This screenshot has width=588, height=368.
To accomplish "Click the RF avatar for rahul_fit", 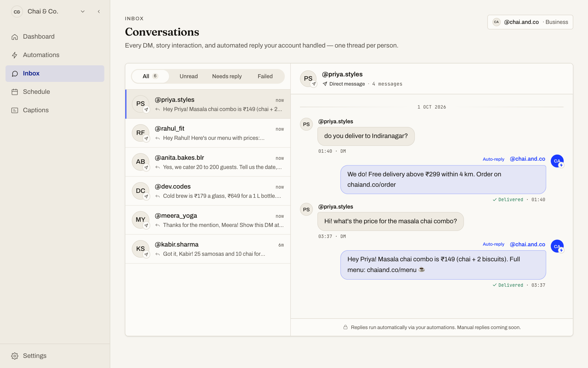I will [x=141, y=133].
